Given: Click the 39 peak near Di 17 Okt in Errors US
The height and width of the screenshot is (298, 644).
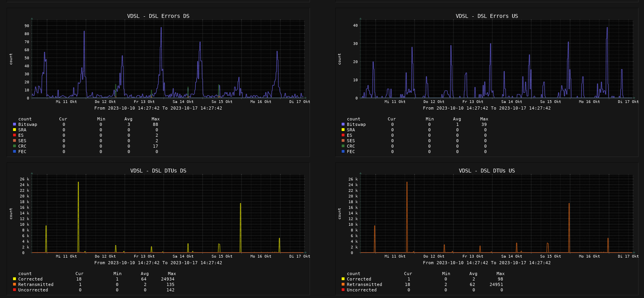Looking at the screenshot, I should click(607, 28).
